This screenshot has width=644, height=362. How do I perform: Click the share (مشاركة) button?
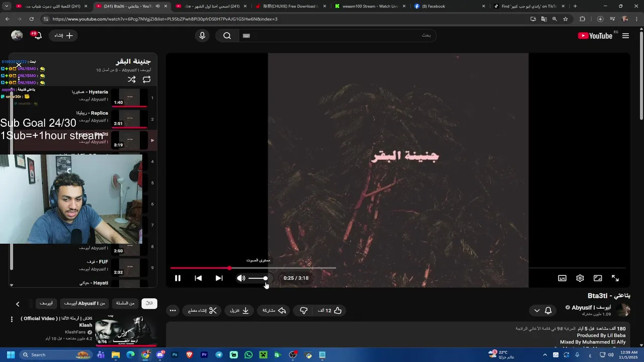[274, 311]
